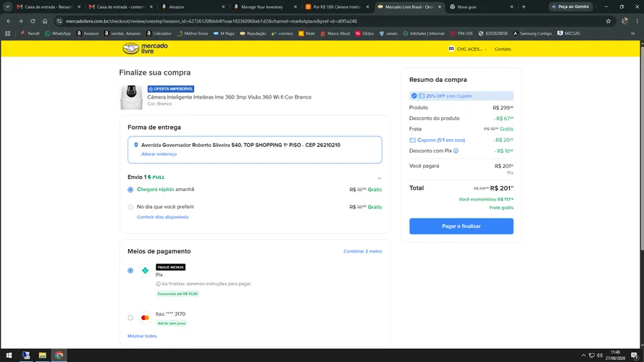Viewport: 644px width, 362px height.
Task: Collapse the Envio 1 FULL section
Action: (379, 178)
